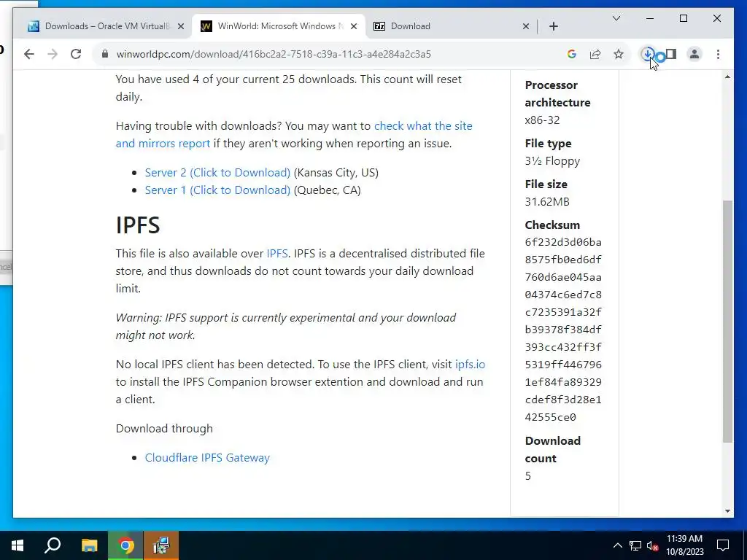747x560 pixels.
Task: Click the muted volume tray icon
Action: (652, 545)
